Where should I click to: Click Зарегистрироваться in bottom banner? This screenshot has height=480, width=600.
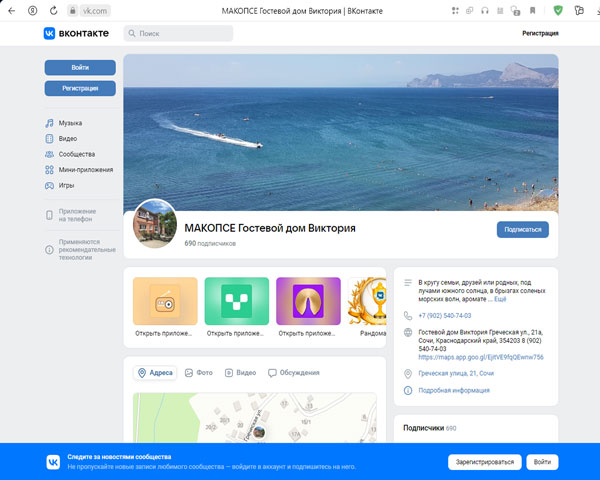coord(485,462)
